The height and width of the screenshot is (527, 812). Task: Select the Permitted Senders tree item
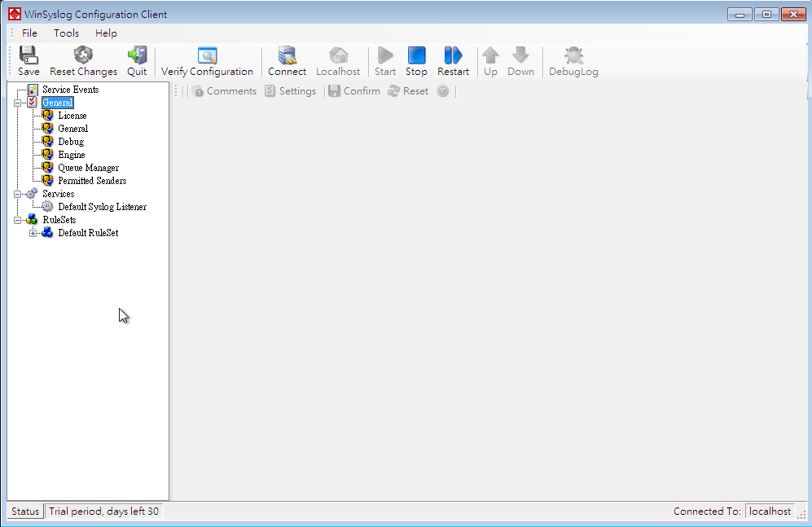tap(92, 181)
